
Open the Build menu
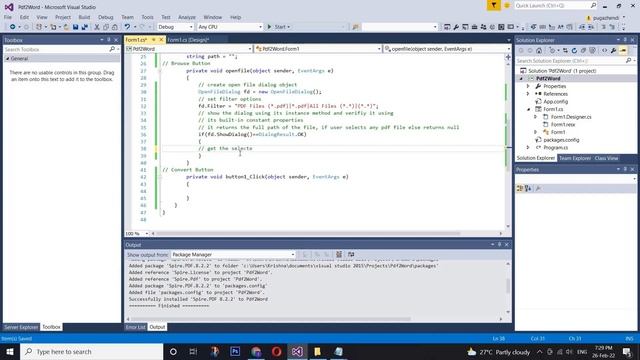84,17
